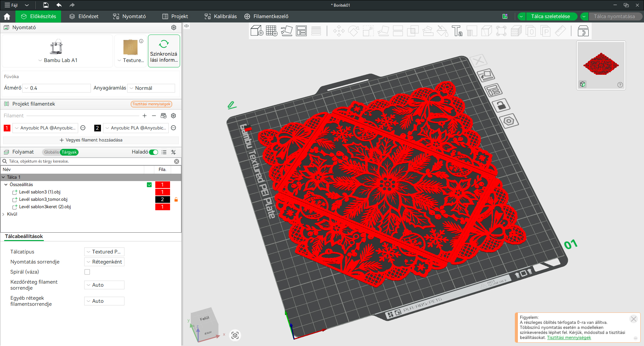The image size is (644, 346).
Task: Select the Lay on face tool
Action: pos(383,31)
